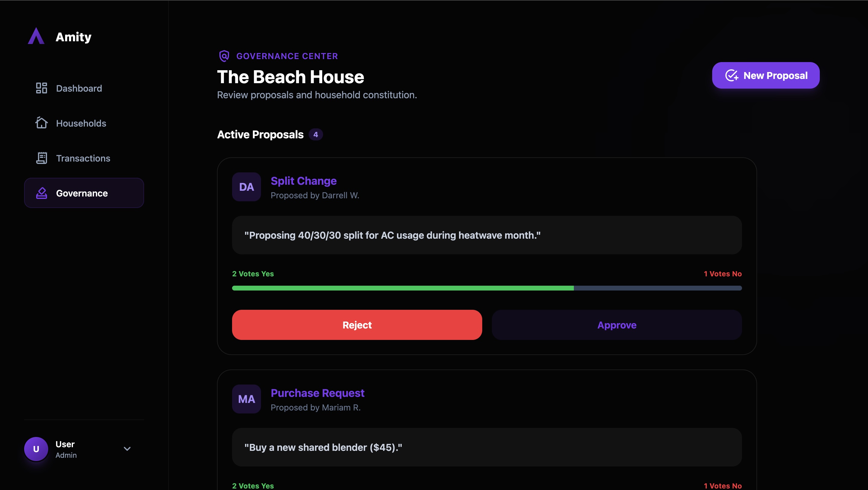Click the Transactions receipt icon
This screenshot has width=868, height=490.
(x=42, y=158)
